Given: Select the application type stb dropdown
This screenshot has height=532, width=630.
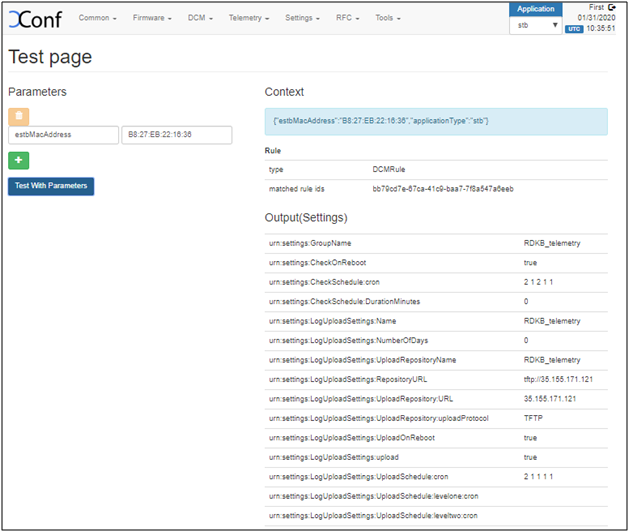Looking at the screenshot, I should 537,26.
